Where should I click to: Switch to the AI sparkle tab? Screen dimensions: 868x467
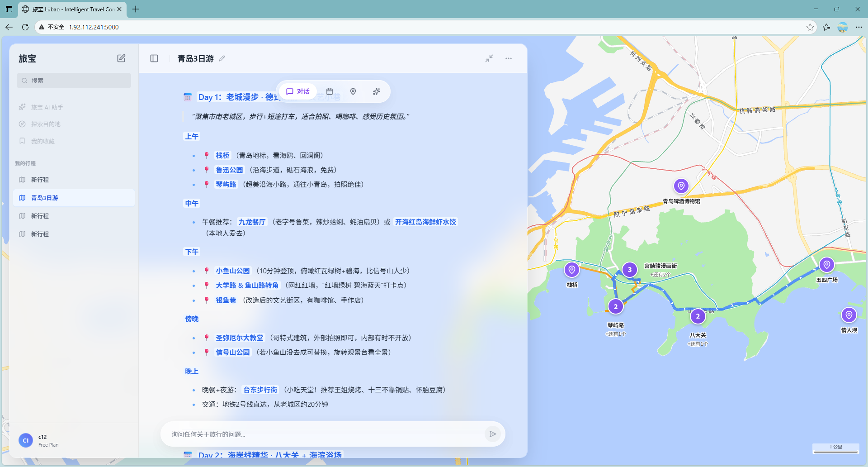click(377, 91)
